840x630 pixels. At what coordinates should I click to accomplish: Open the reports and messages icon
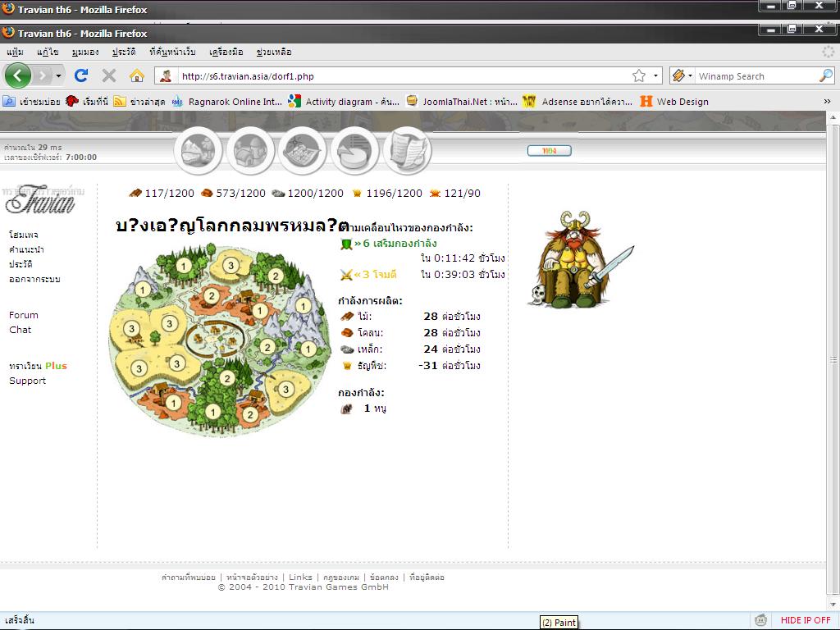point(407,151)
